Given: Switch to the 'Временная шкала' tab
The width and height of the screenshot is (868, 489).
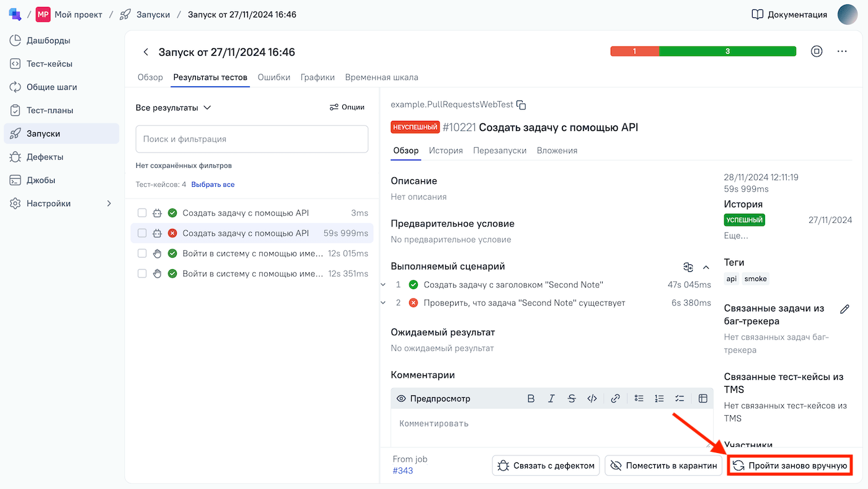Looking at the screenshot, I should [x=381, y=78].
